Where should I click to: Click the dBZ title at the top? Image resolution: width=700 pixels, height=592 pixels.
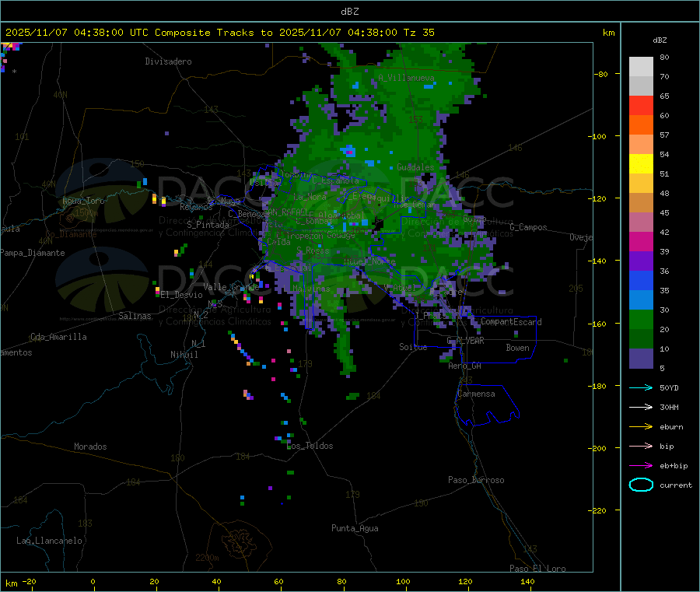[349, 11]
